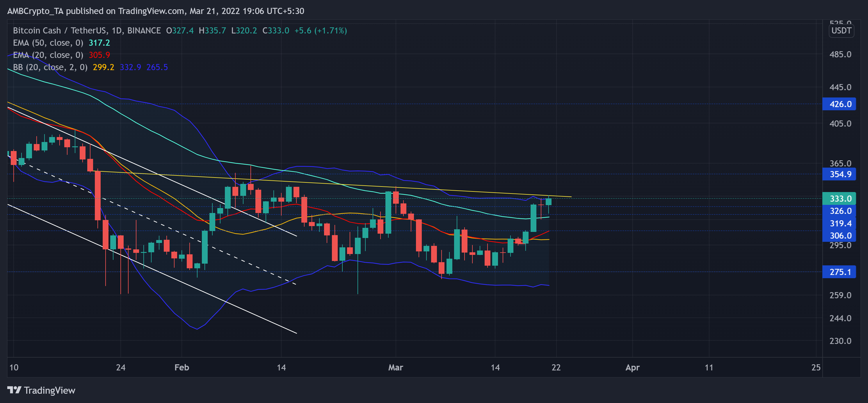Select the 275.1 price level label
The height and width of the screenshot is (403, 868).
point(839,272)
